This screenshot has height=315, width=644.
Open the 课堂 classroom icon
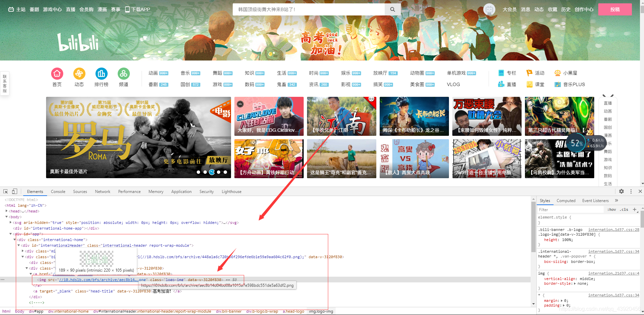click(529, 84)
